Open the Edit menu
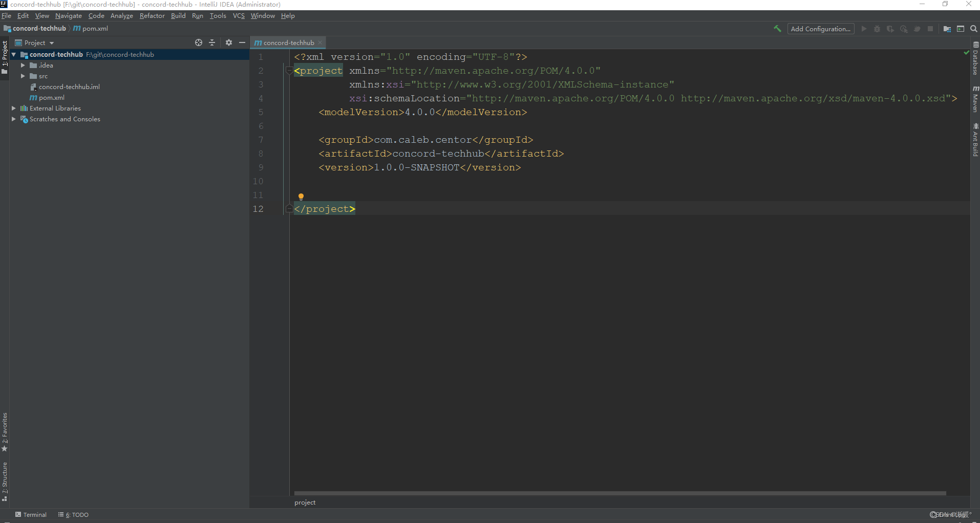This screenshot has height=523, width=980. coord(23,16)
